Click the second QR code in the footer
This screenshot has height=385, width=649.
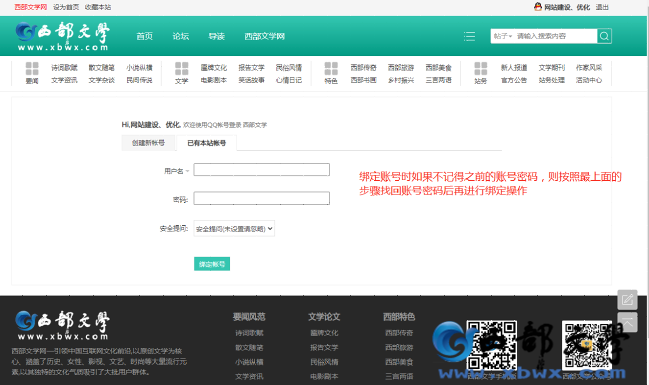tap(587, 345)
